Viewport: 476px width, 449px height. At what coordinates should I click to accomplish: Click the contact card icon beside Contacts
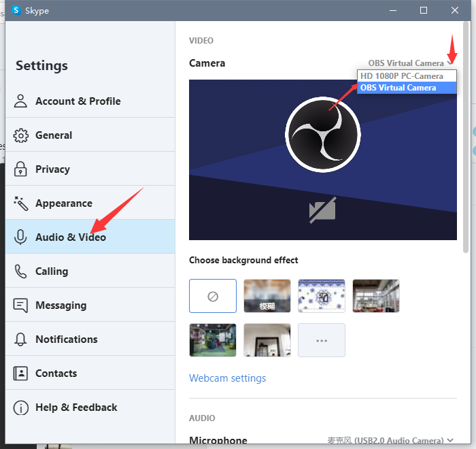click(20, 373)
